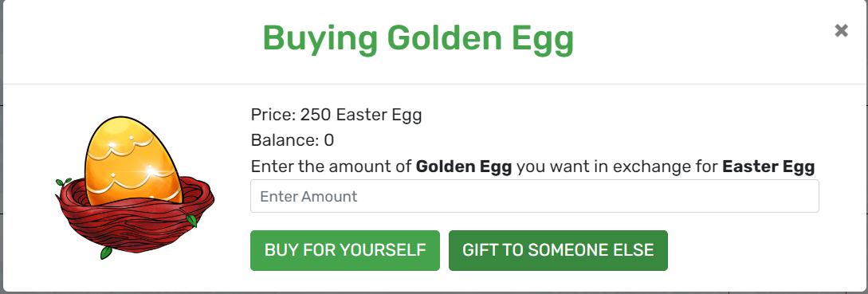Screen dimensions: 868x294
Task: Click the green leaf on nest's left edge
Action: click(x=63, y=182)
